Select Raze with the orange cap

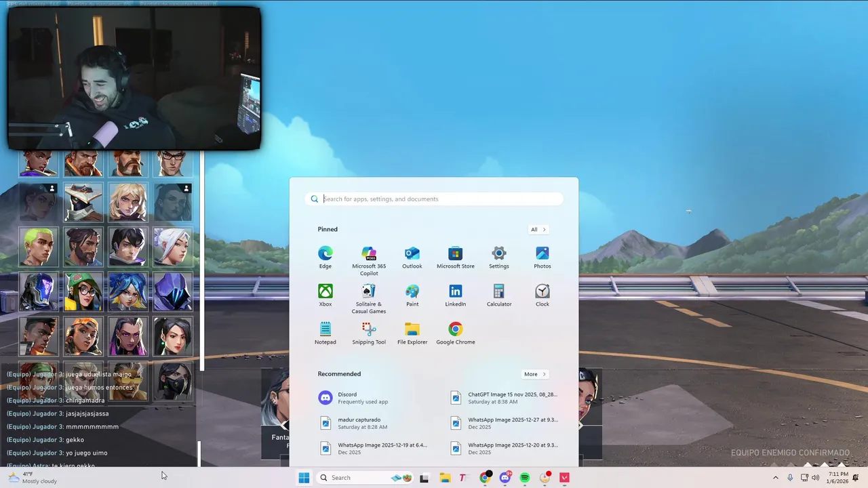pyautogui.click(x=83, y=336)
